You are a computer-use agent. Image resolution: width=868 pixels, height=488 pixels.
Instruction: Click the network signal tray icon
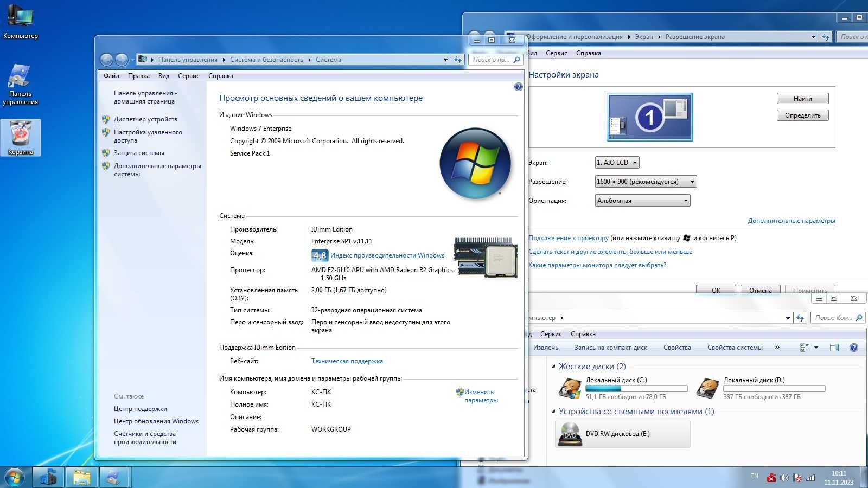pyautogui.click(x=811, y=478)
